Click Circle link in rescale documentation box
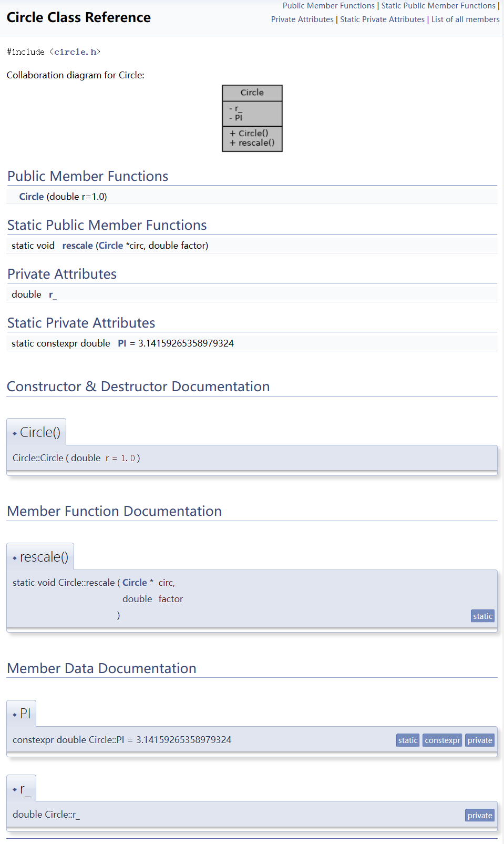Image resolution: width=504 pixels, height=844 pixels. point(135,583)
